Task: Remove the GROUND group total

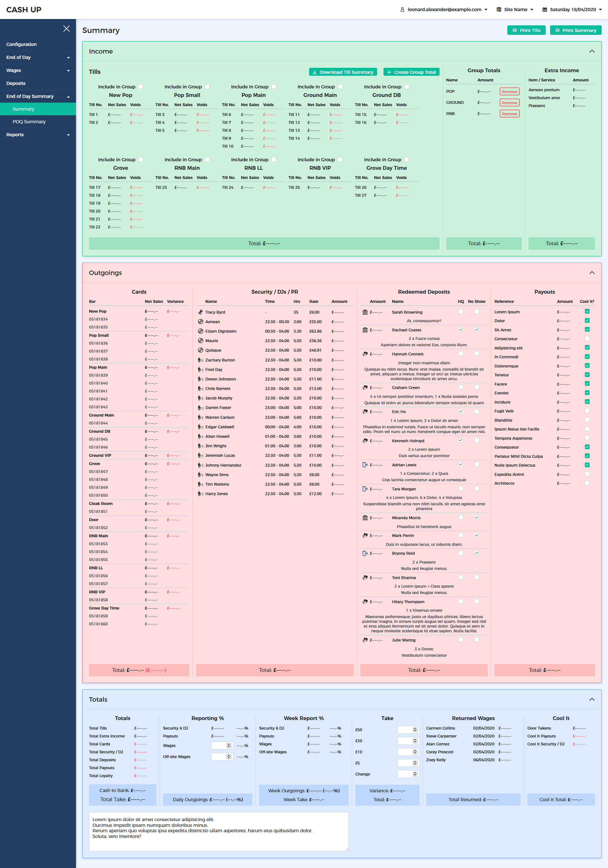Action: [x=510, y=102]
